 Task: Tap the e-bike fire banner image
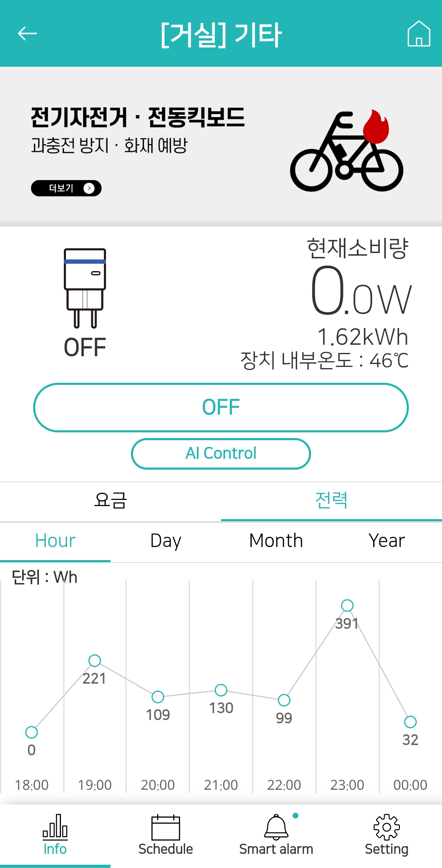(347, 151)
